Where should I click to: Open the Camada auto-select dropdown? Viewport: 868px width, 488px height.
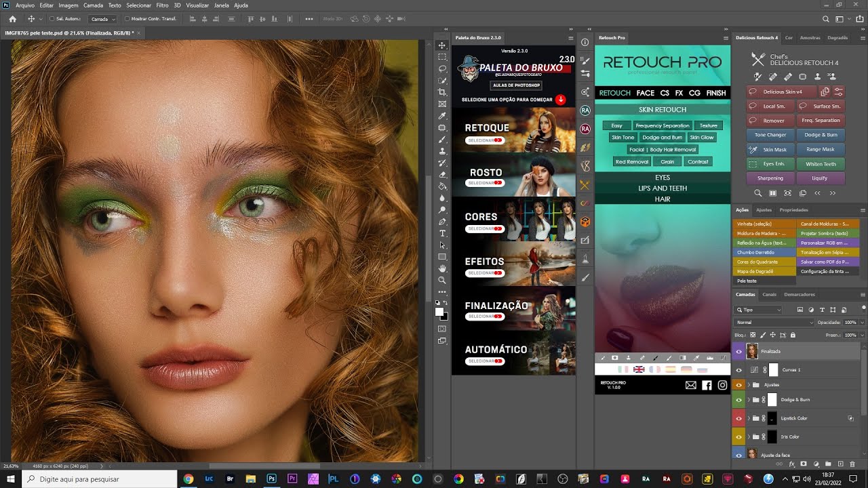point(103,19)
